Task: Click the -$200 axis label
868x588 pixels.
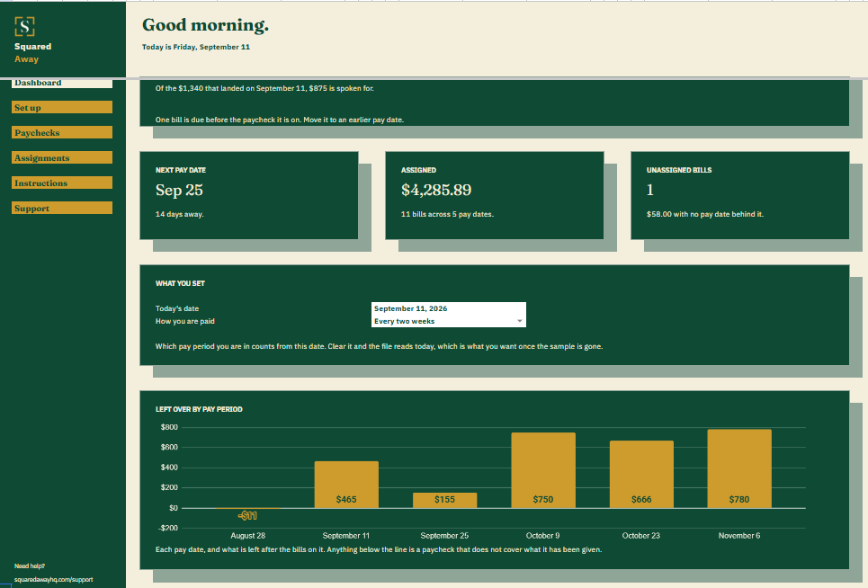Action: click(168, 528)
